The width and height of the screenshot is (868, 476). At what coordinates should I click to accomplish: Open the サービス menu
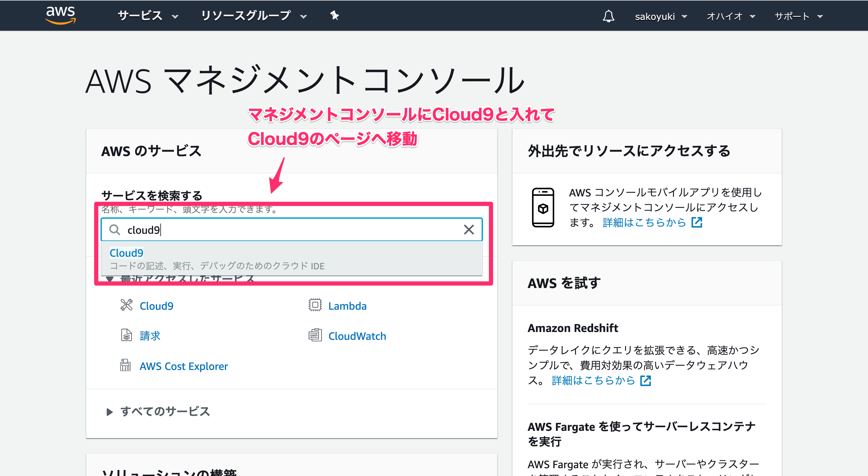pyautogui.click(x=146, y=15)
